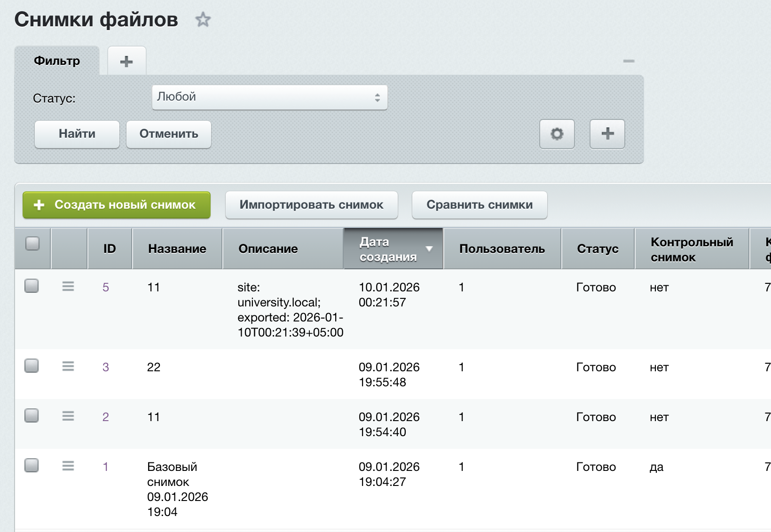The image size is (771, 532).
Task: Click date 10.01.2026 00:21:57
Action: [389, 295]
